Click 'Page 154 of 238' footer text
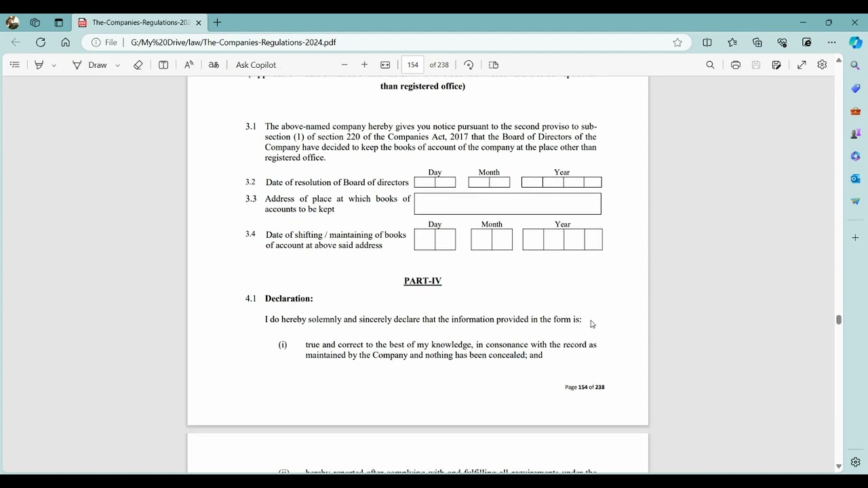This screenshot has height=488, width=868. pos(585,387)
